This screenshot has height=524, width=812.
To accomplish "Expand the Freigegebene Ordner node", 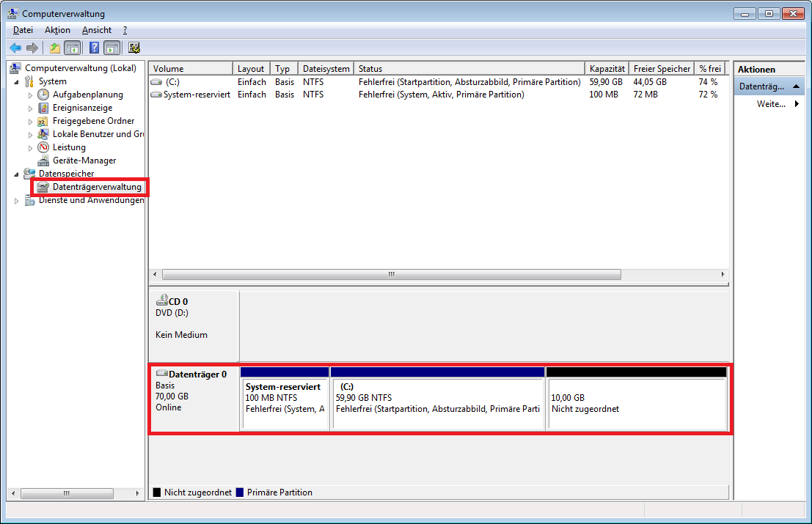I will click(30, 121).
